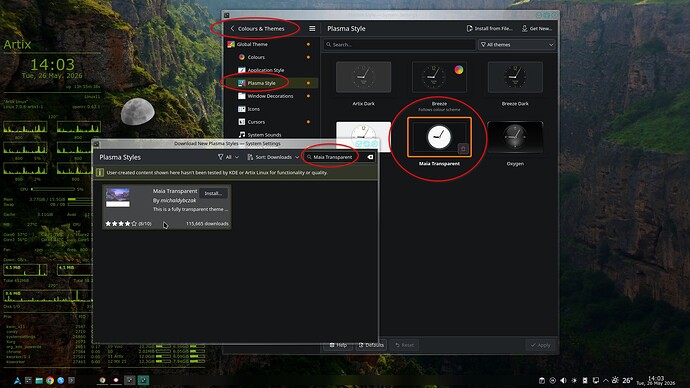The height and width of the screenshot is (388, 690).
Task: Click Breeze follows-colour-scheme badge icon
Action: 459,70
